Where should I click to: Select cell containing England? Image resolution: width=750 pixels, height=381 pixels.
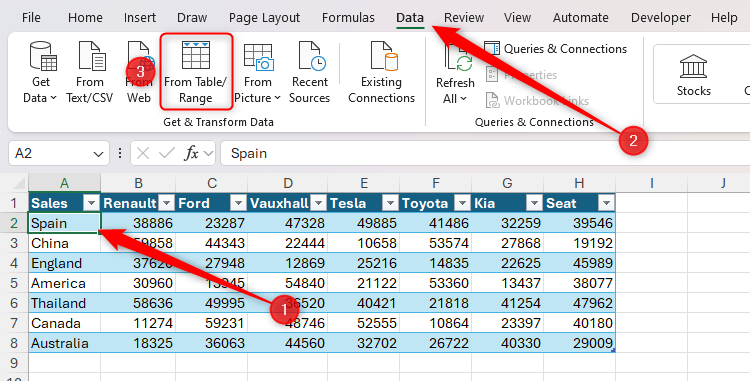pyautogui.click(x=65, y=263)
